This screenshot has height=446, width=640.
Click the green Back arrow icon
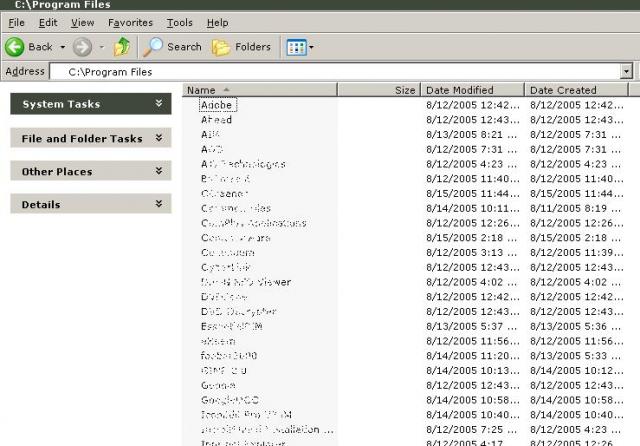(x=14, y=47)
